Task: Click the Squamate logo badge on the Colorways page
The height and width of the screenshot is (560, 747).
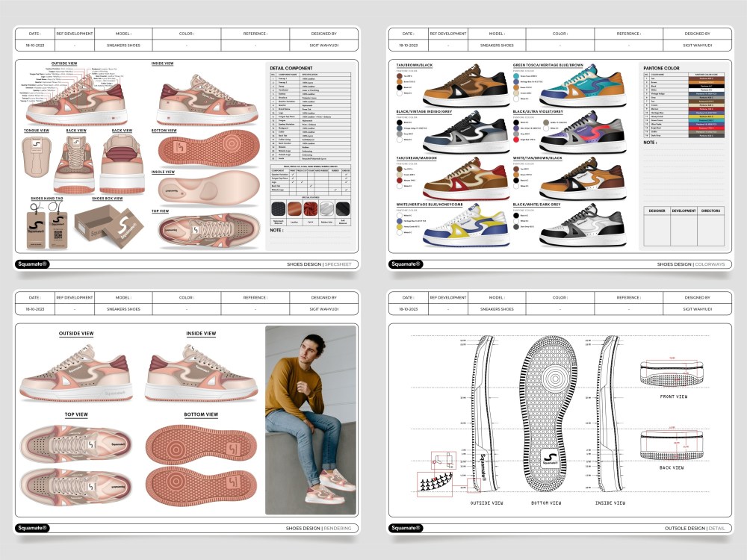Action: click(x=406, y=264)
